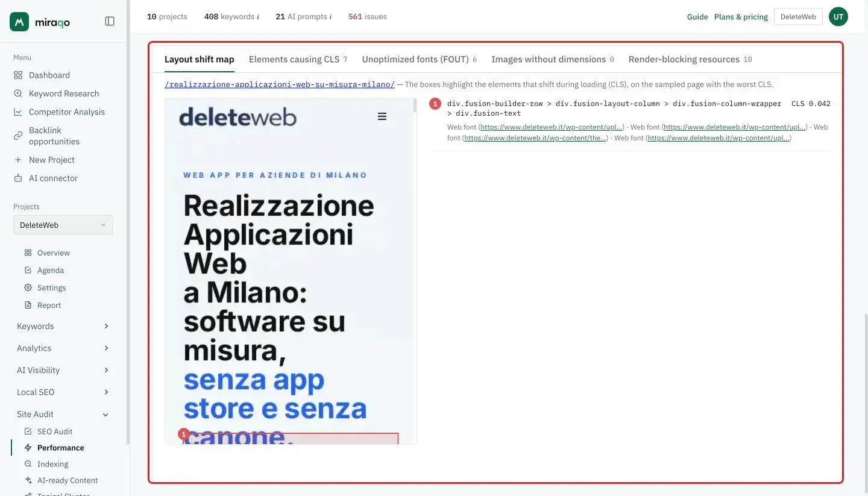868x496 pixels.
Task: Click the Report document icon
Action: pos(28,305)
